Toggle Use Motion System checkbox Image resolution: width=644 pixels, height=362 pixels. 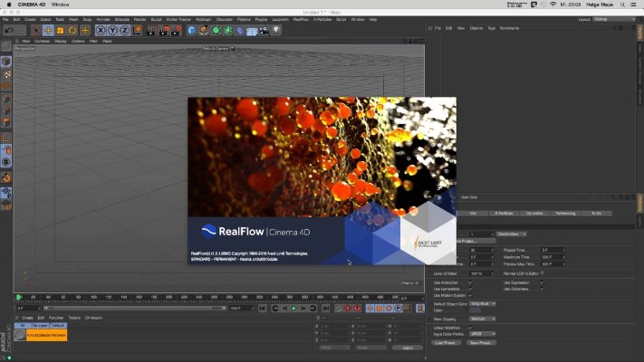pyautogui.click(x=471, y=295)
